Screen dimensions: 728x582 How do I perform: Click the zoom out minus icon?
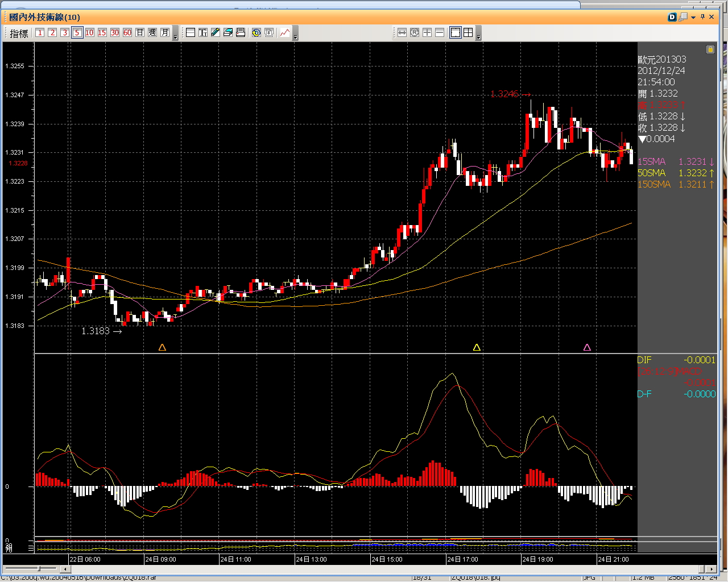click(440, 33)
